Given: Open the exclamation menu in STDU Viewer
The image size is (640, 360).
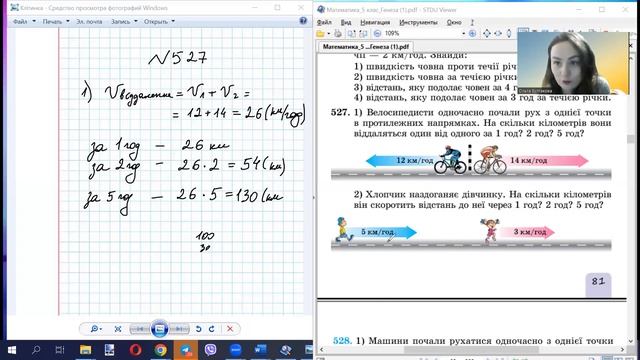Looking at the screenshot, I should (472, 22).
